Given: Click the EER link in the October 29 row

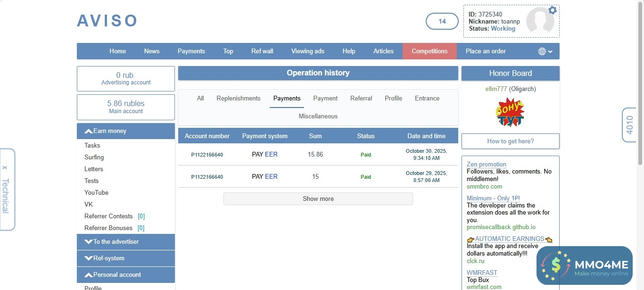Looking at the screenshot, I should click(271, 177).
